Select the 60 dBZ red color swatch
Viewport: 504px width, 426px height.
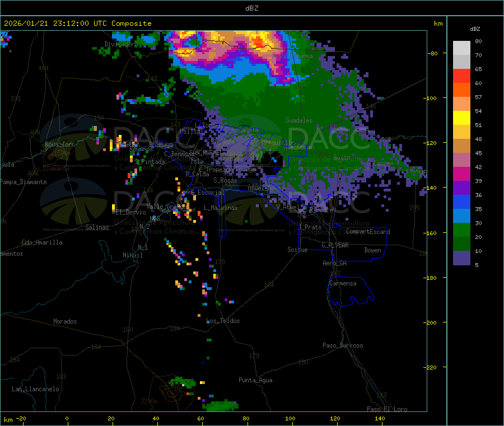tap(461, 76)
